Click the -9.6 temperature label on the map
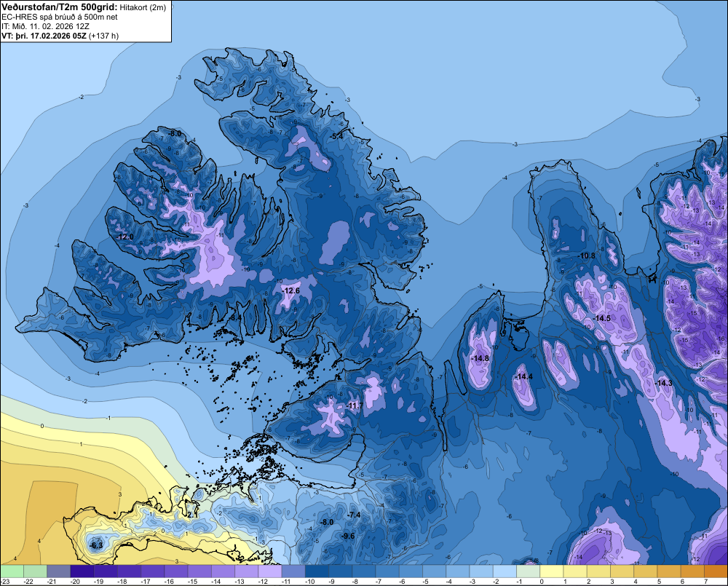Screen dimensions: 728x586 (x=348, y=536)
